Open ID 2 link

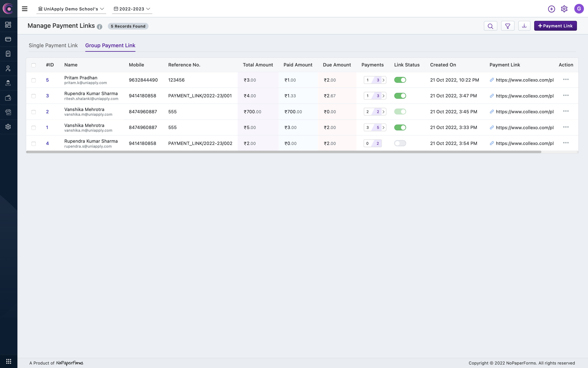47,112
